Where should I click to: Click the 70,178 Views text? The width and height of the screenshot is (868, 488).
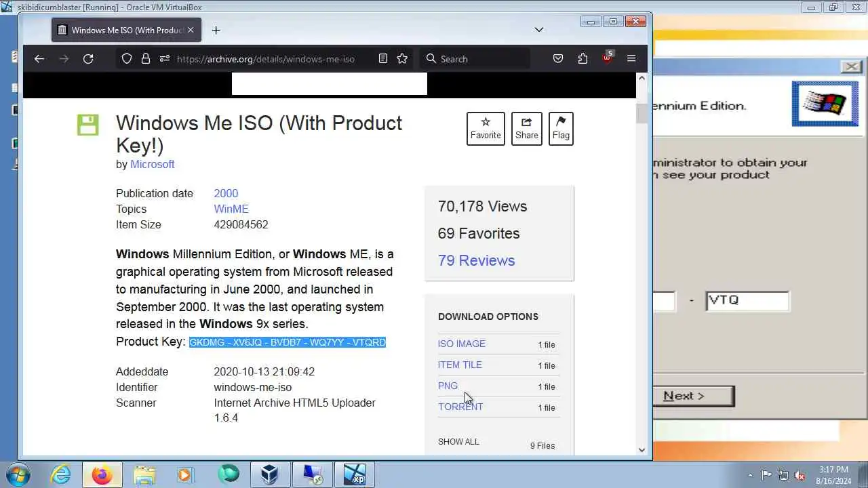[x=482, y=206]
